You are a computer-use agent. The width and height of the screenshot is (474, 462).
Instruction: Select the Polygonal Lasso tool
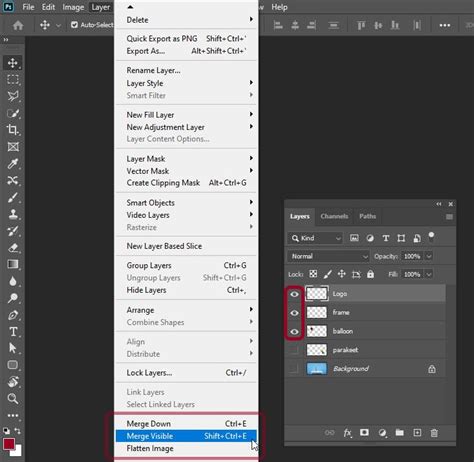[13, 96]
